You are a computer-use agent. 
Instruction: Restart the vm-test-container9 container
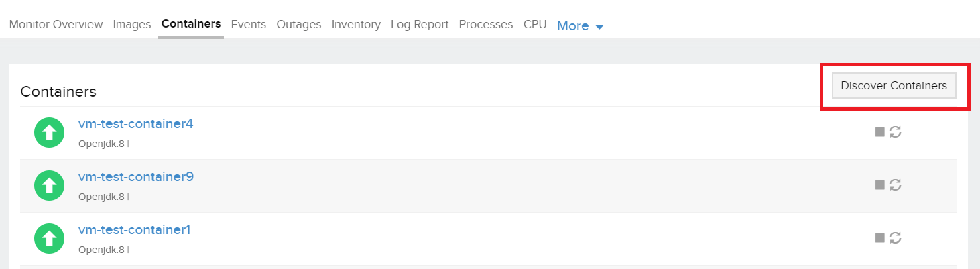[x=895, y=185]
